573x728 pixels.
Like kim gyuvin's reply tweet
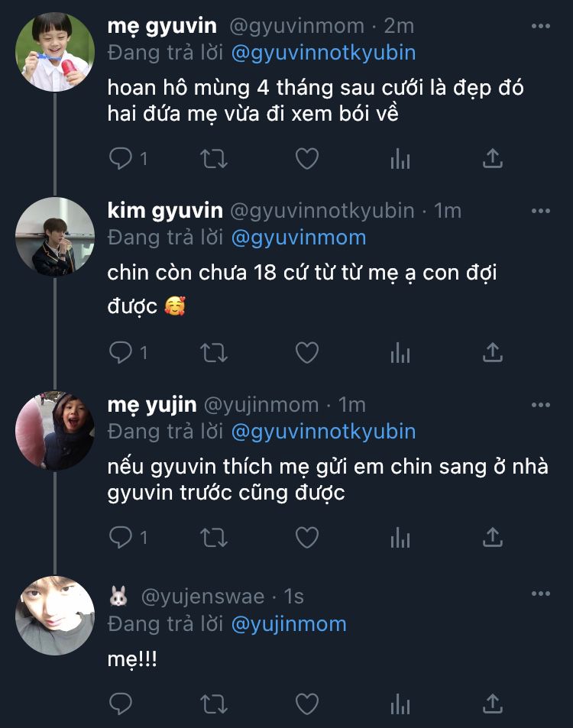tap(307, 352)
